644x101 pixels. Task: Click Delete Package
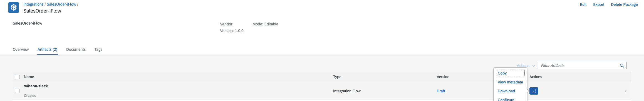tap(624, 4)
